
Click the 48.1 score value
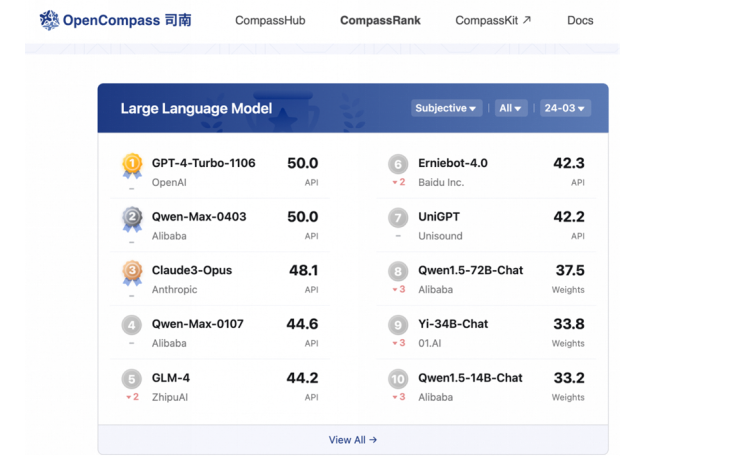click(x=303, y=270)
